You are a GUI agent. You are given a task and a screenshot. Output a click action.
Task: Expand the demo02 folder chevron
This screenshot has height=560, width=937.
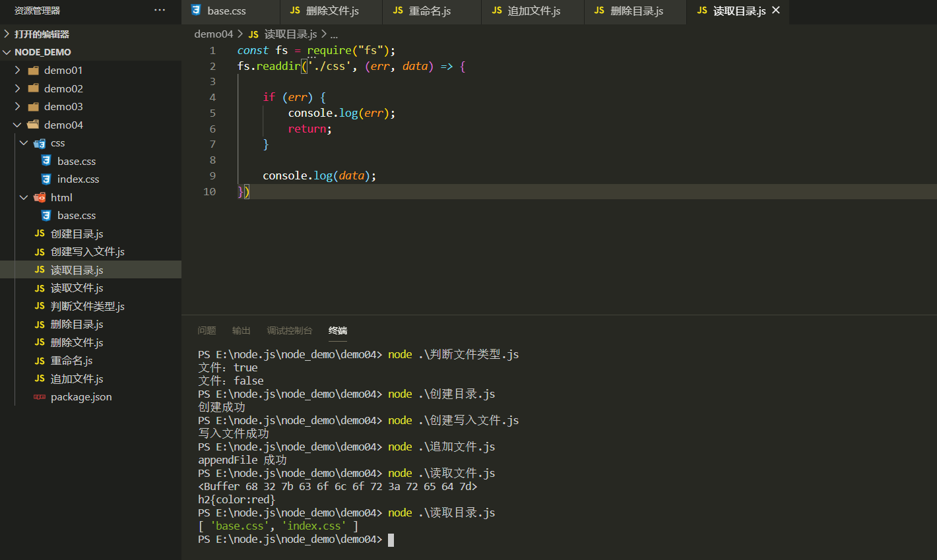tap(18, 88)
